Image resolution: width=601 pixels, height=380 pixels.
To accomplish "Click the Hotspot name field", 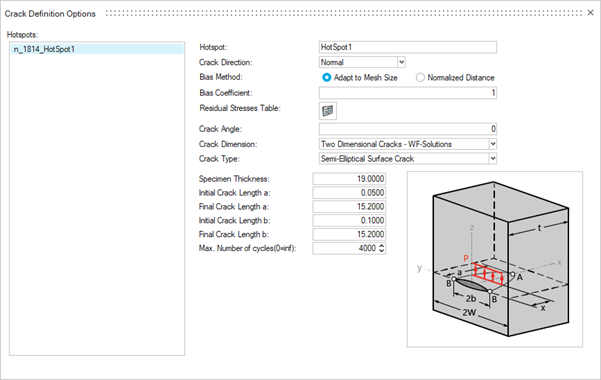I will tap(408, 47).
